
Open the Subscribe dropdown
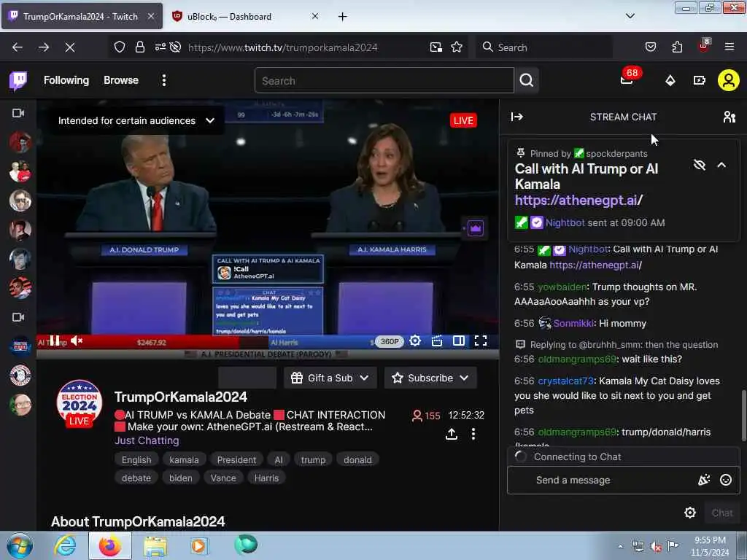(x=430, y=378)
